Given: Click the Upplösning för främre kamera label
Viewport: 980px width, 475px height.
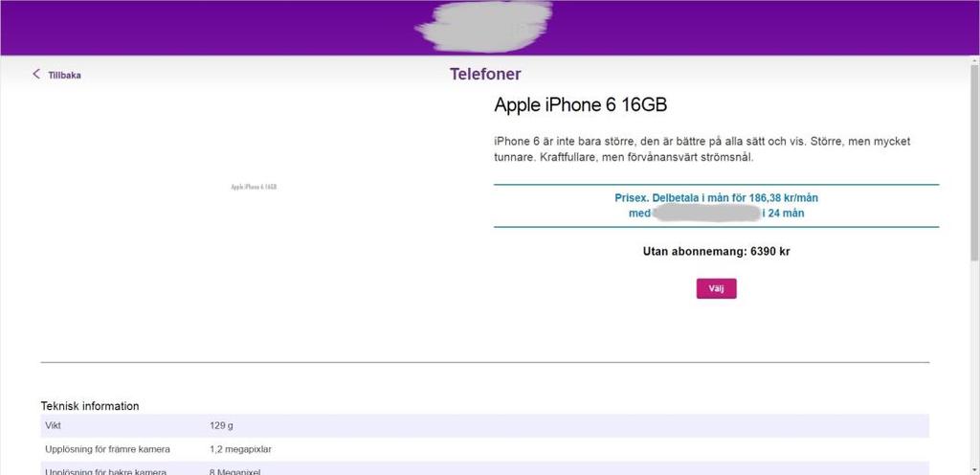Looking at the screenshot, I should click(107, 449).
